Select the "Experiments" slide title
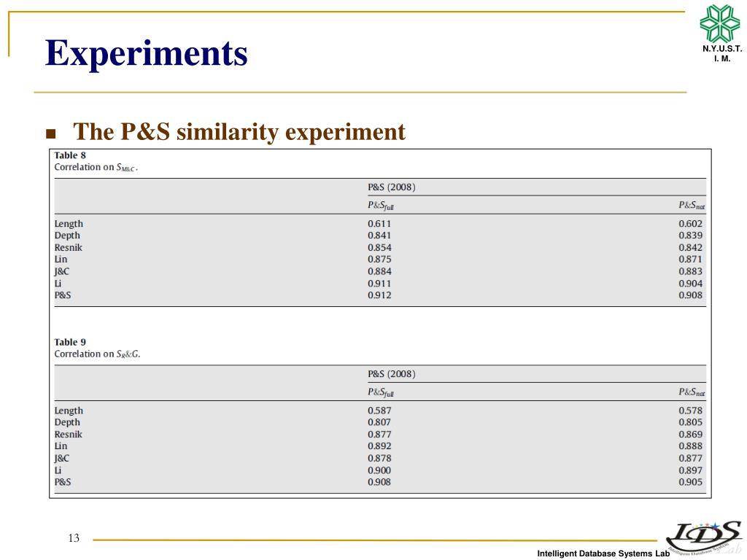 click(x=146, y=53)
